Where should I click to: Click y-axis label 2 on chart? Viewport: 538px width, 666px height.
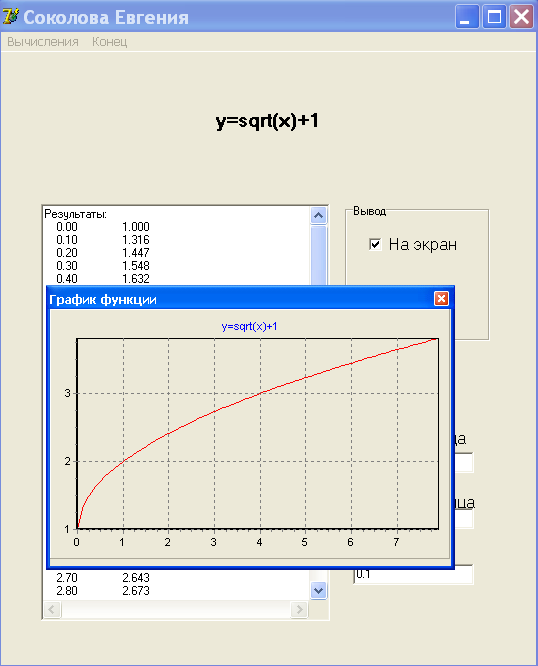click(x=68, y=461)
